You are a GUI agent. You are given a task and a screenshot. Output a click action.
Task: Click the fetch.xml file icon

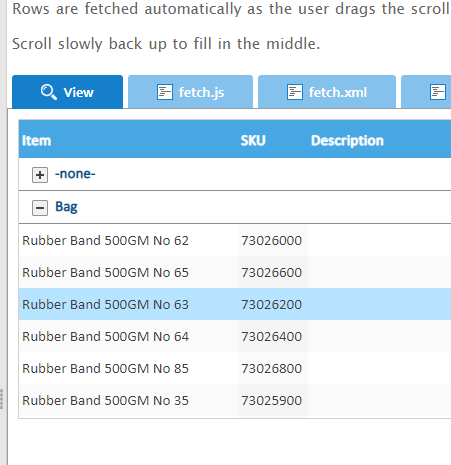click(x=295, y=92)
